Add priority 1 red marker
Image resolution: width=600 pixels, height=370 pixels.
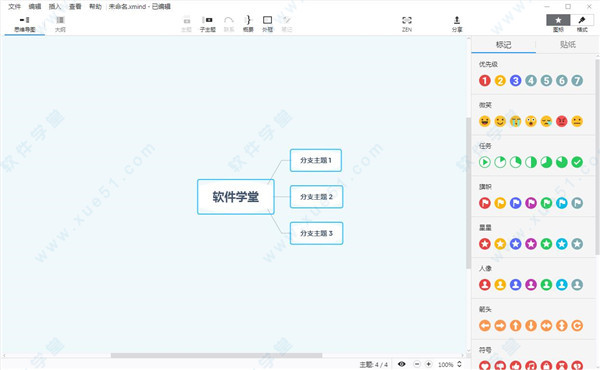[484, 81]
